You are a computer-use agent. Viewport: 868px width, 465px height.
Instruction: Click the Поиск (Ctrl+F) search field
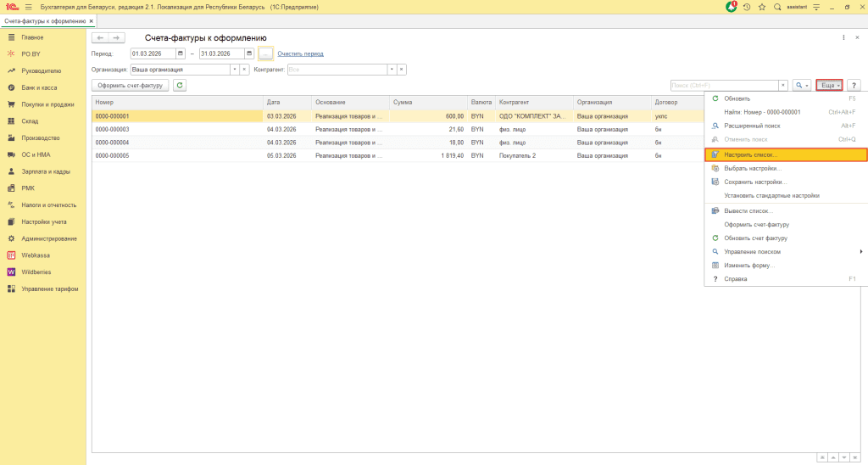pos(723,86)
